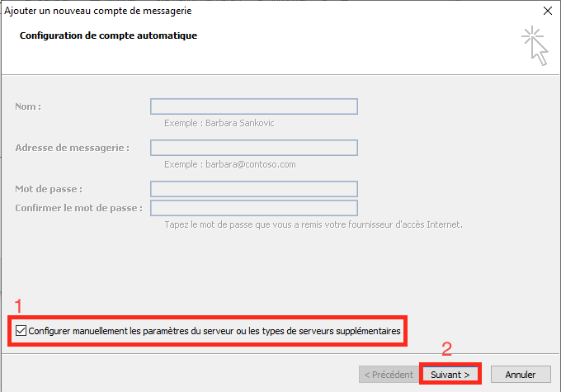
Task: Click the 'Mot de passe :' label
Action: pos(49,189)
